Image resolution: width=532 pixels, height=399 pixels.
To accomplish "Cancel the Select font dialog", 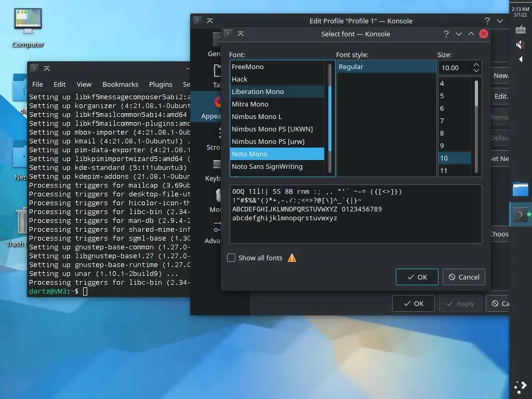I will pyautogui.click(x=464, y=277).
